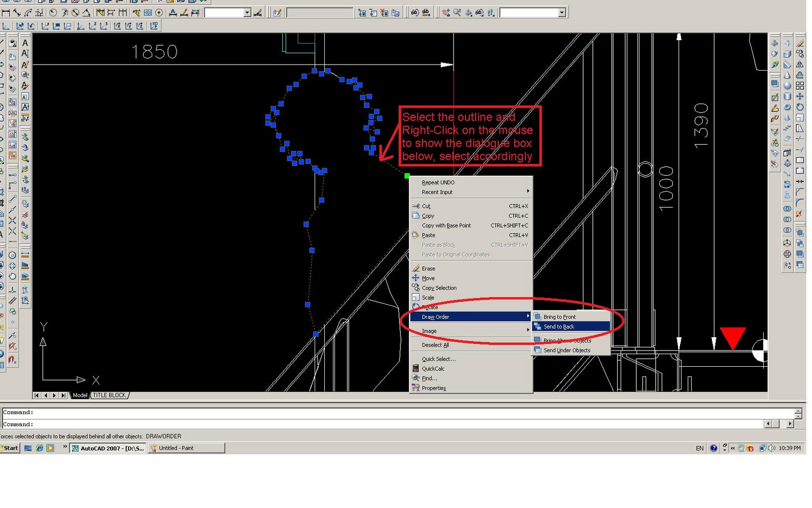Screen dimensions: 812x508
Task: Switch to the TITLE BLOCK tab
Action: pyautogui.click(x=109, y=395)
